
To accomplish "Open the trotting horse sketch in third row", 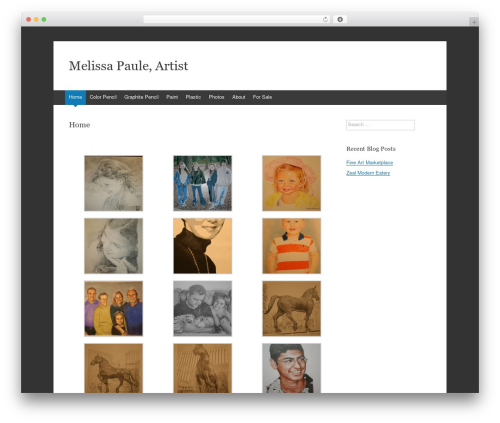I will click(x=291, y=309).
